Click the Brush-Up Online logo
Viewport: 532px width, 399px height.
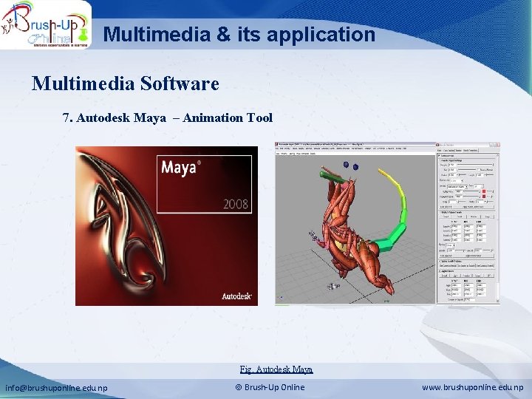point(45,24)
